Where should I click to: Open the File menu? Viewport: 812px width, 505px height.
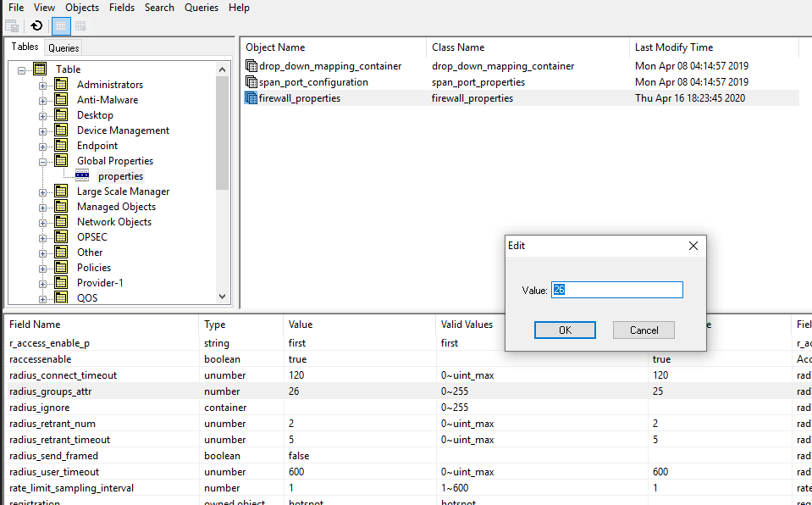(16, 8)
